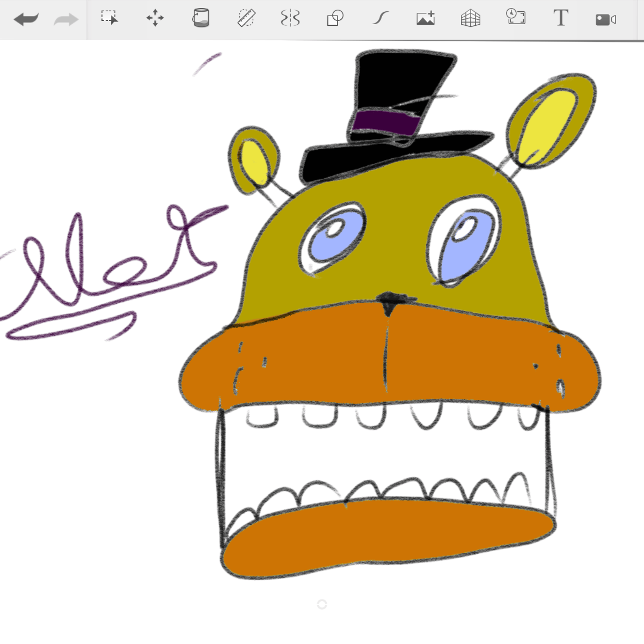
Task: Enable the symmetry tool
Action: click(x=290, y=18)
